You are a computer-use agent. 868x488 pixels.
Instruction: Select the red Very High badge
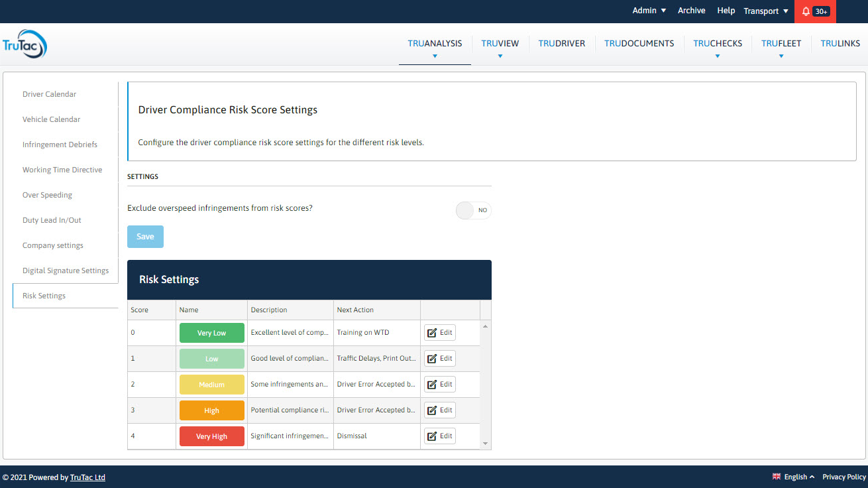211,436
